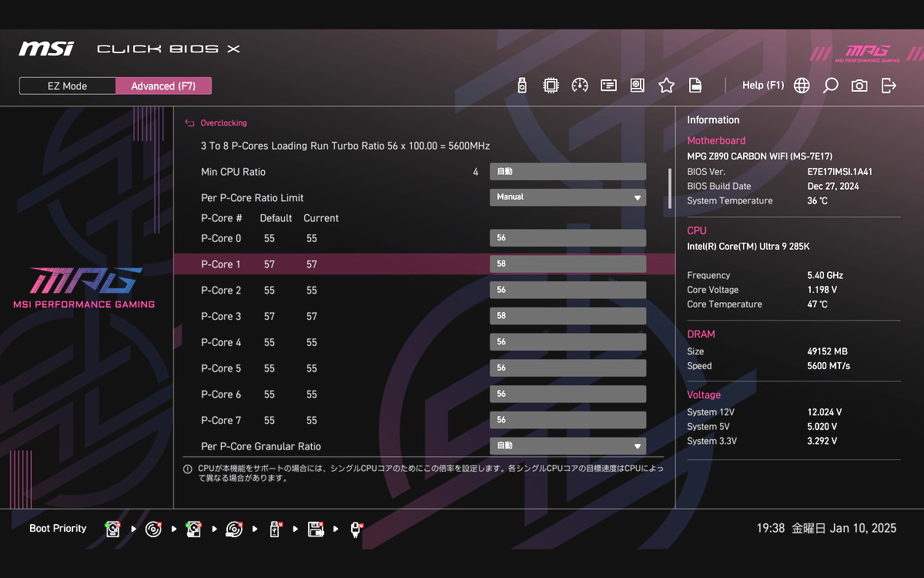Select USB optical drive boot icon

[234, 529]
